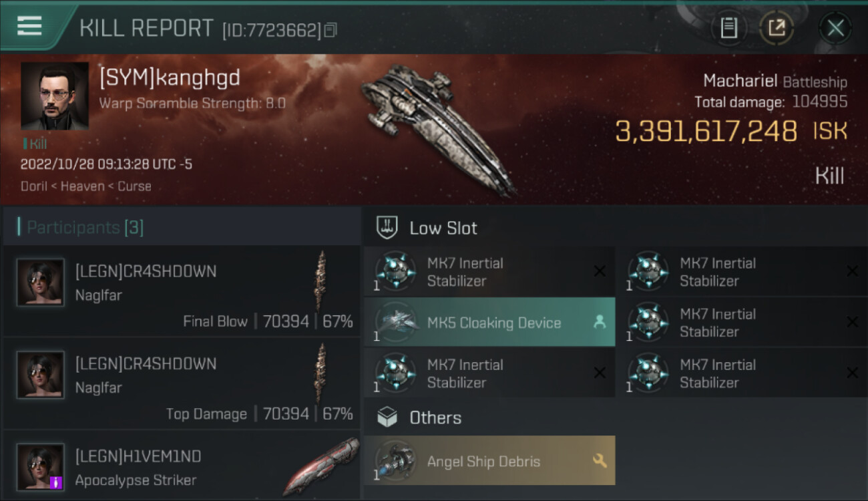Select the Final Blow CR4SHDOWN participant entry
Image resolution: width=868 pixels, height=501 pixels.
[182, 291]
